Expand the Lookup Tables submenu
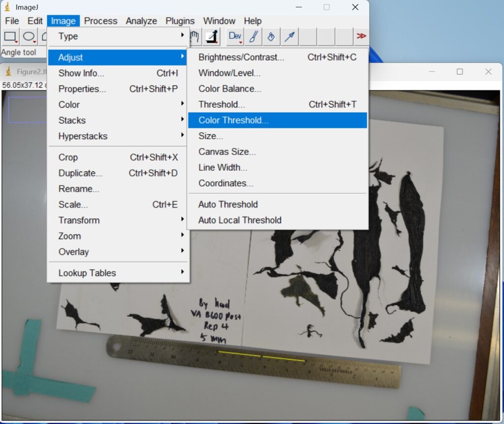 pyautogui.click(x=88, y=273)
